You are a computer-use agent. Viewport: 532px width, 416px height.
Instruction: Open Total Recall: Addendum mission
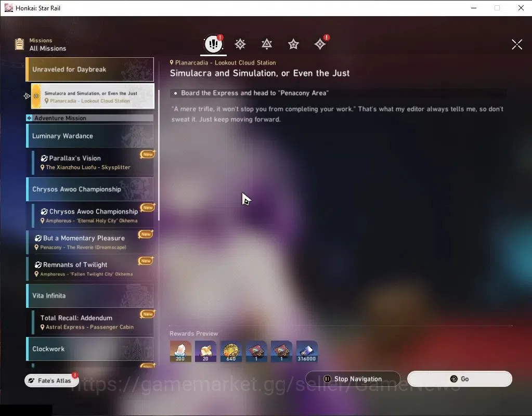[x=93, y=322]
